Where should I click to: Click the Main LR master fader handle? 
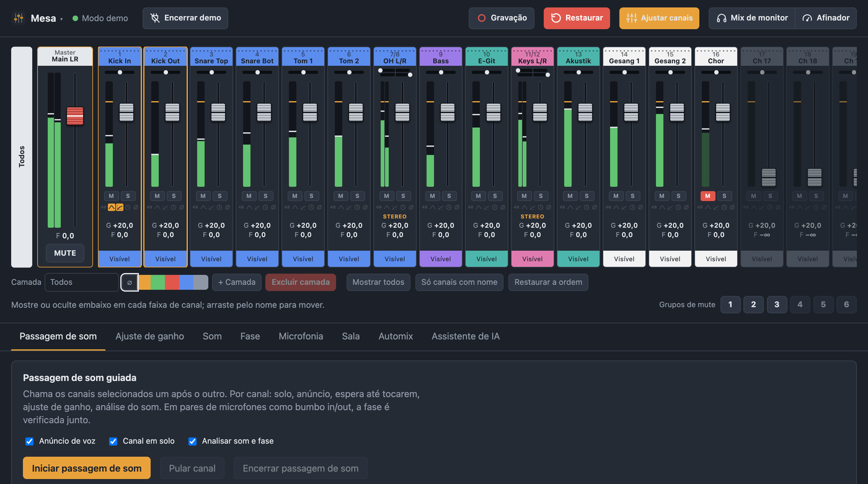[x=75, y=116]
